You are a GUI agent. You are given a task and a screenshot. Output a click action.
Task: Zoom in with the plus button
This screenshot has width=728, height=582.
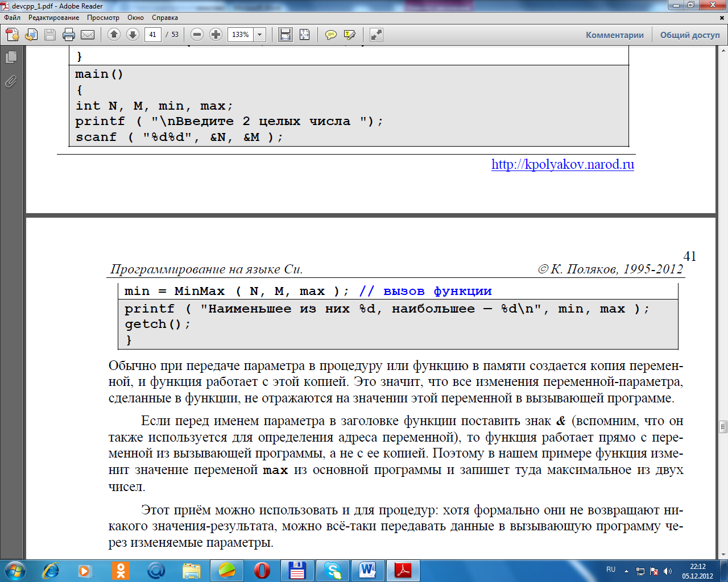(x=216, y=35)
